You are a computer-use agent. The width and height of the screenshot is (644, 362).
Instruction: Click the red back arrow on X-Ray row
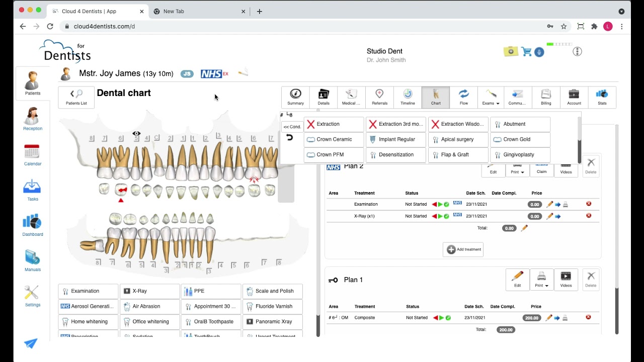[x=434, y=216]
